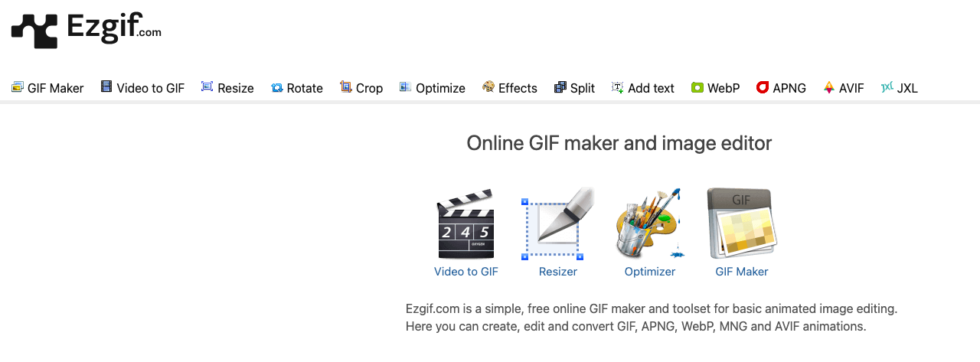Follow the blue Optimizer link
The image size is (980, 362).
650,272
